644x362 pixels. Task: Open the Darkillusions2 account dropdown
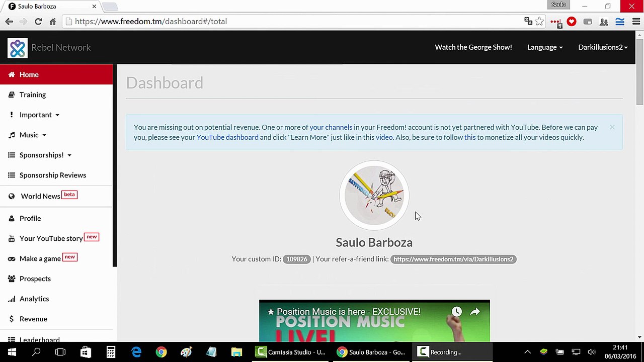(x=603, y=47)
